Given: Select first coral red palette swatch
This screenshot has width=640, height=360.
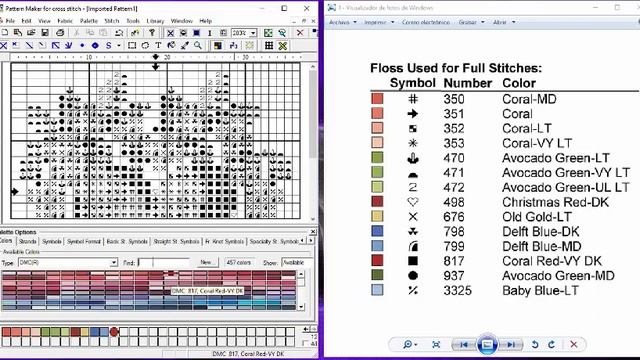Looking at the screenshot, I should pyautogui.click(x=6, y=331).
